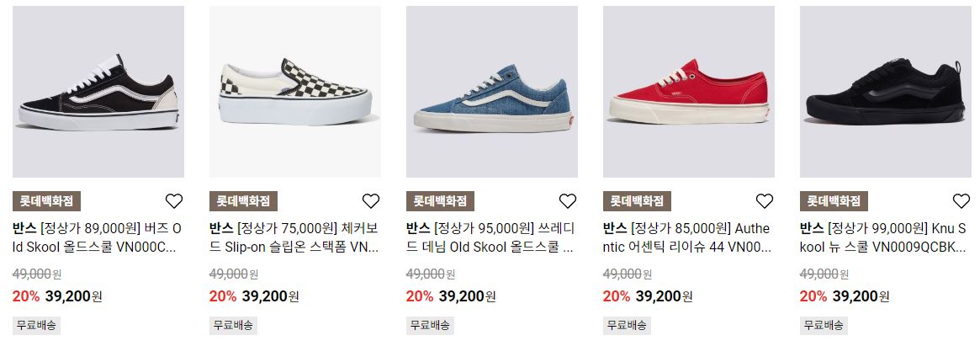980x362 pixels.
Task: View checkerboard Slip-on platform shoe photo
Action: pyautogui.click(x=295, y=92)
